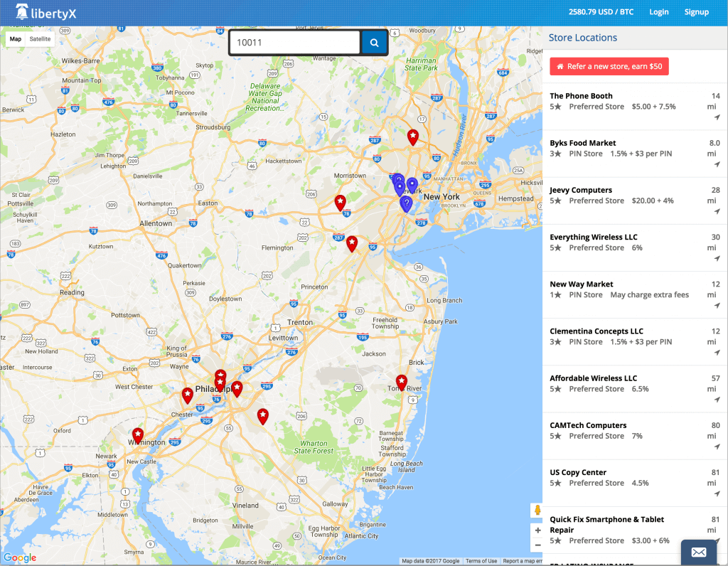Click the $5.00 + 7.5% fee text
The image size is (728, 566).
pos(654,107)
